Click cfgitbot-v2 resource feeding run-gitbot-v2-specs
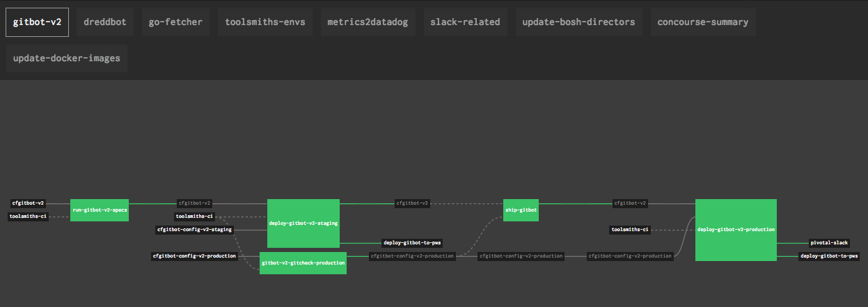The height and width of the screenshot is (307, 868). click(x=28, y=203)
